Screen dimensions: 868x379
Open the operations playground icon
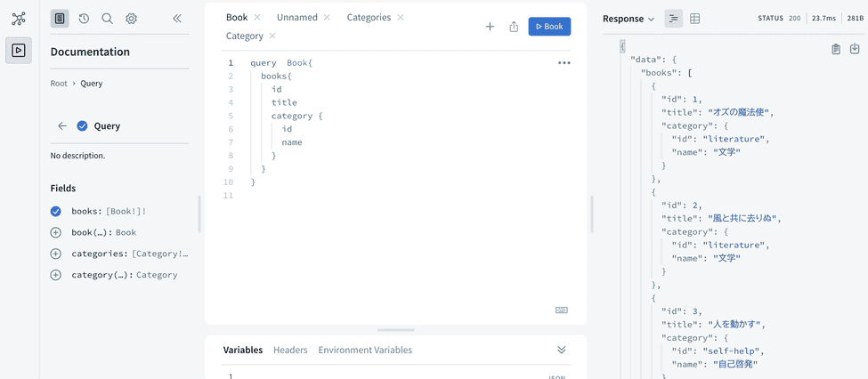point(19,51)
